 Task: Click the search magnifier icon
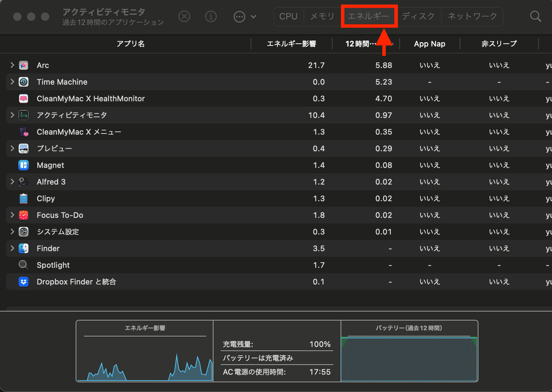tap(535, 17)
